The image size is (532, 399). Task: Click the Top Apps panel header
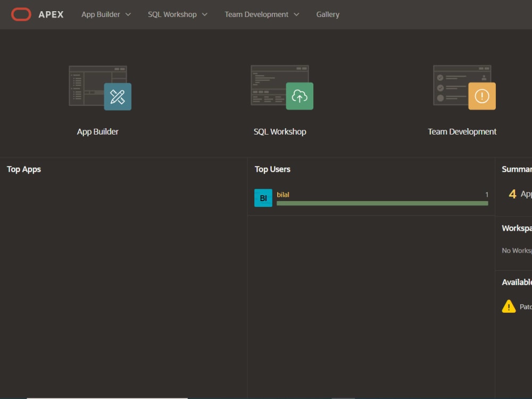23,169
